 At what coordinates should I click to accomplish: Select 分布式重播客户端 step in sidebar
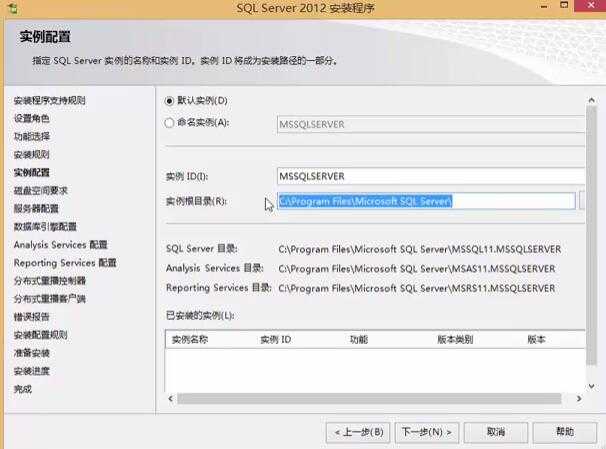pos(49,299)
